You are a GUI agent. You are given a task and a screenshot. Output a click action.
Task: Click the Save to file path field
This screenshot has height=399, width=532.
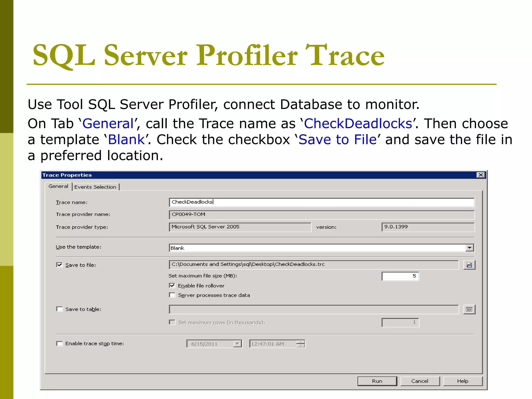[x=314, y=265]
